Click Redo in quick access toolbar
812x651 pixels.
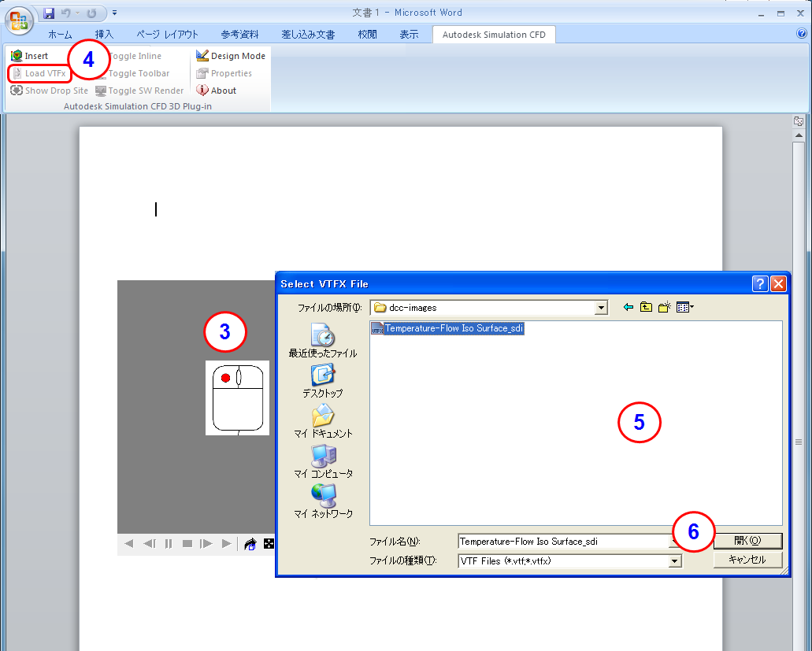(91, 13)
